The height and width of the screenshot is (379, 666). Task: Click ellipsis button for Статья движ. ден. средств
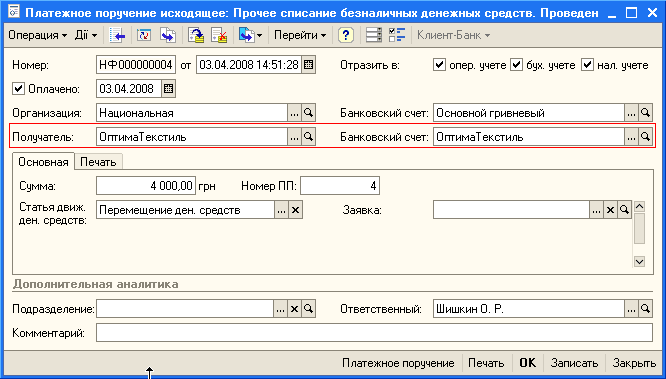pos(282,210)
